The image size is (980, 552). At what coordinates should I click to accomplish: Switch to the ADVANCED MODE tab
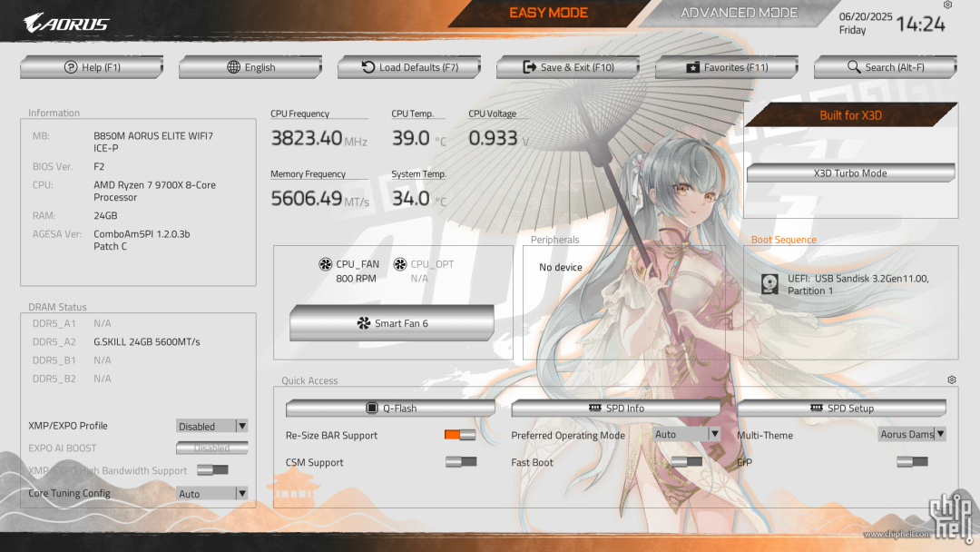click(739, 13)
